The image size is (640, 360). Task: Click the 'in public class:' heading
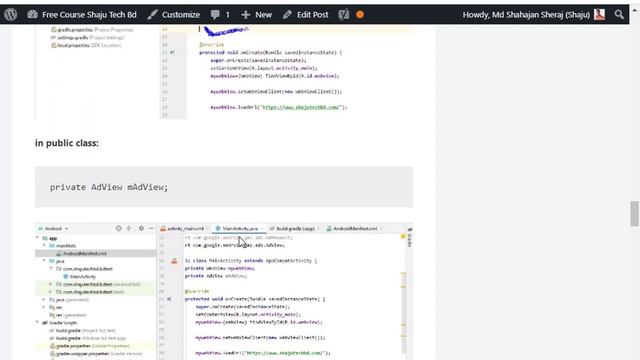[x=67, y=143]
